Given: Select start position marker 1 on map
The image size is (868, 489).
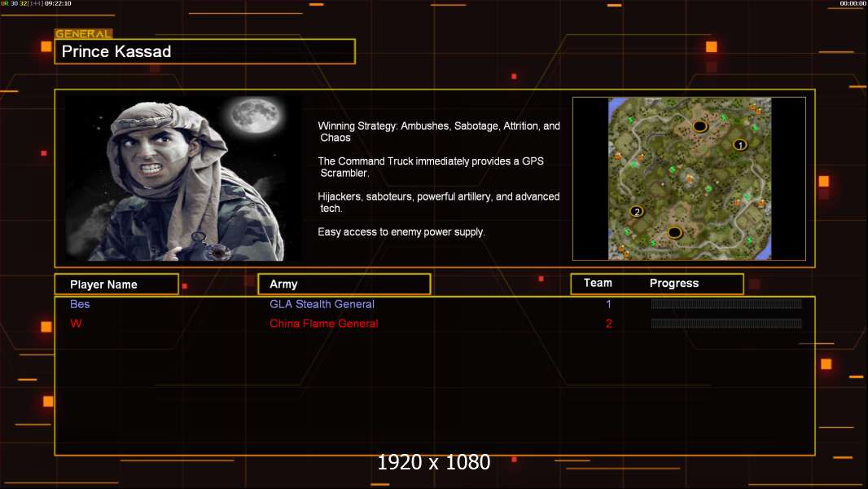Looking at the screenshot, I should tap(740, 145).
